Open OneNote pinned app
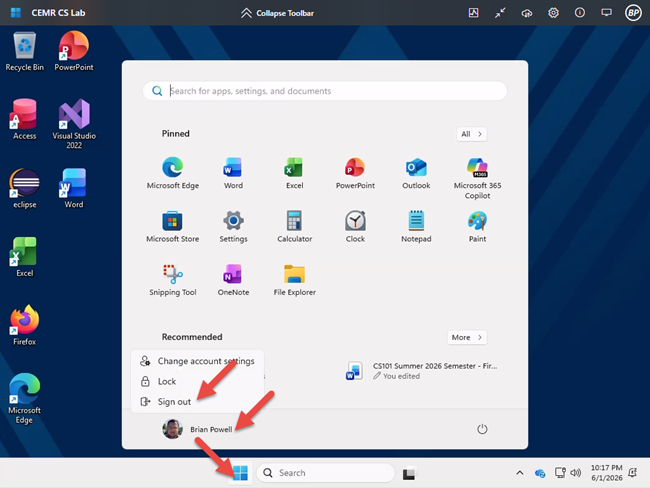The width and height of the screenshot is (650, 488). tap(233, 280)
